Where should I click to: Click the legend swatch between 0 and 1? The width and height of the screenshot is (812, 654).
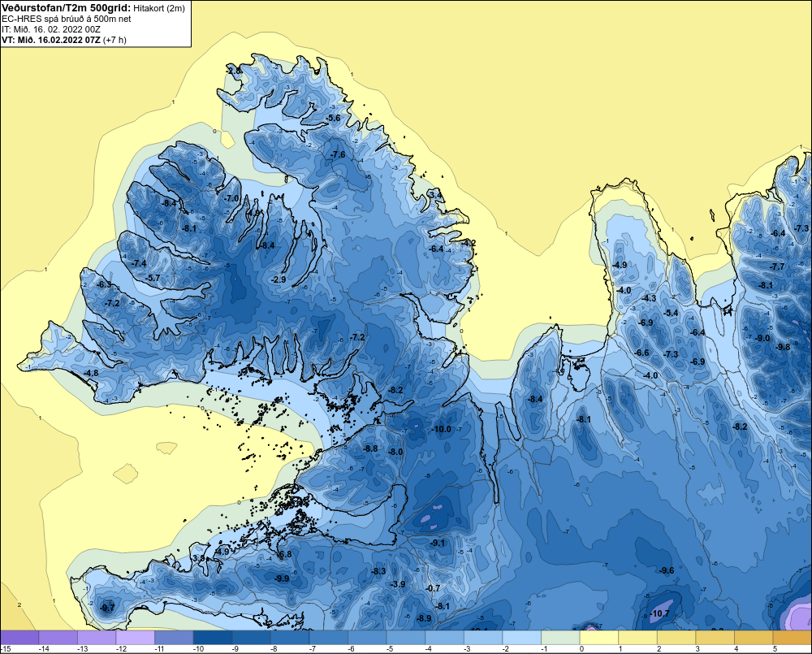[x=599, y=638]
